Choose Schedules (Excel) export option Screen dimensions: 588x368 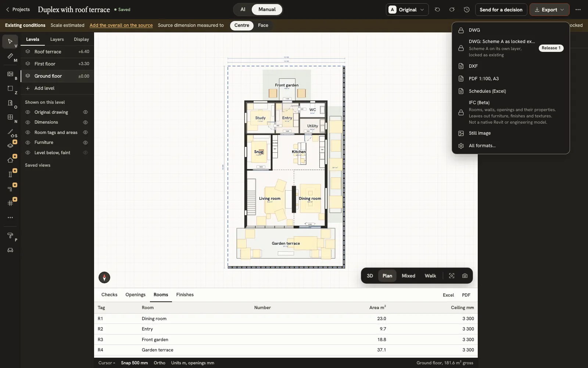pos(511,91)
